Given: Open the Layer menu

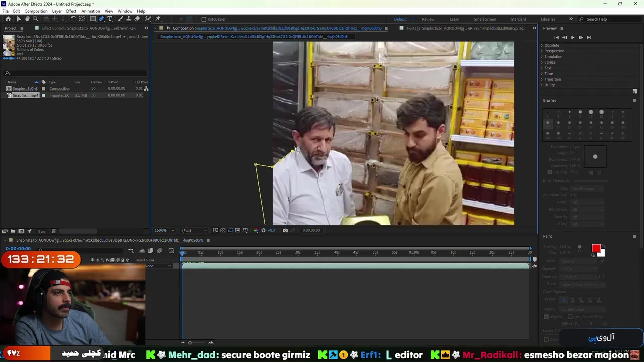Looking at the screenshot, I should pos(57,11).
